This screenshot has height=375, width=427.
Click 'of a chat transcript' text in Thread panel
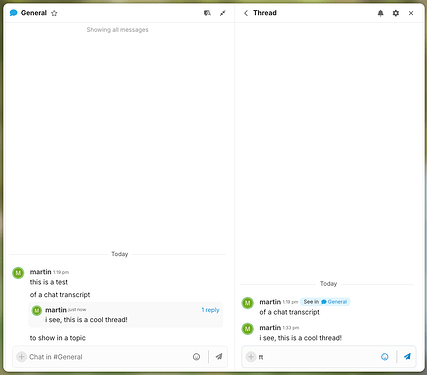pyautogui.click(x=289, y=312)
